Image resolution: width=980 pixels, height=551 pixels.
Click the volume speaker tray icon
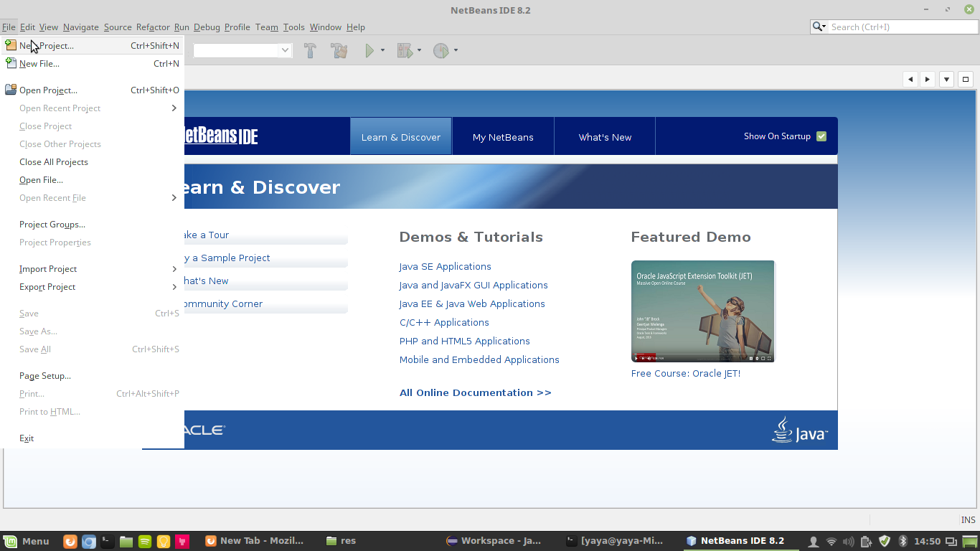[849, 542]
